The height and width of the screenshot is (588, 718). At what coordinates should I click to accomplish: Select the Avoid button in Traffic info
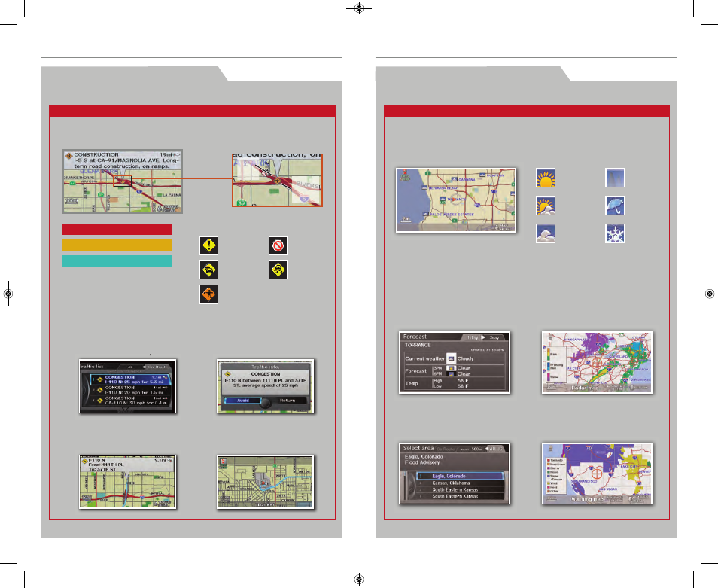(242, 401)
